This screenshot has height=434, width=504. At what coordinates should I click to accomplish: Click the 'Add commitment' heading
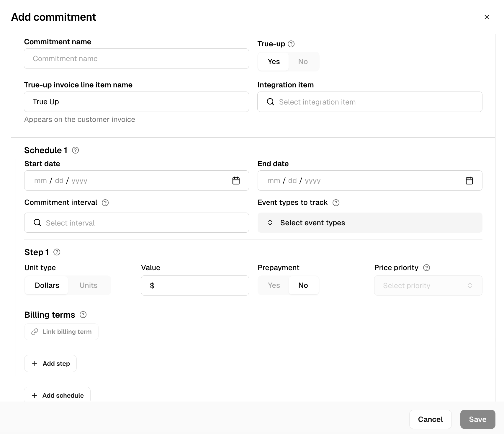tap(54, 17)
